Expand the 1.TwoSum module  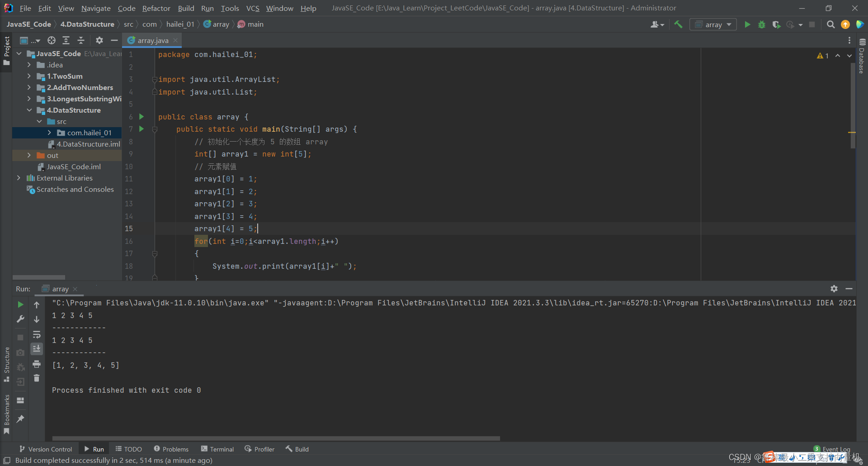coord(29,76)
